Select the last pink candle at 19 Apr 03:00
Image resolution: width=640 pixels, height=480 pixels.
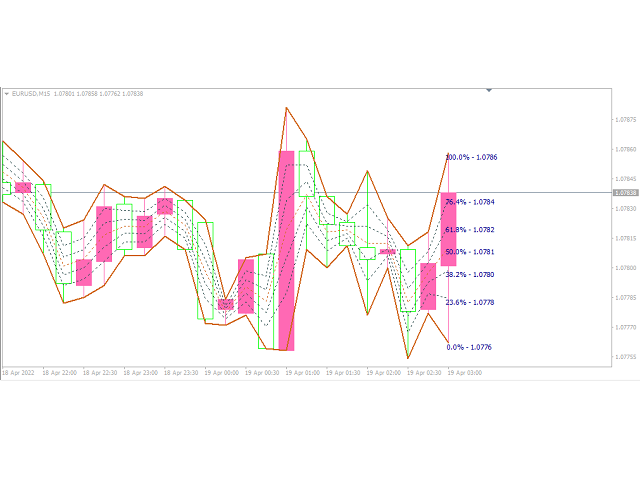(x=449, y=229)
